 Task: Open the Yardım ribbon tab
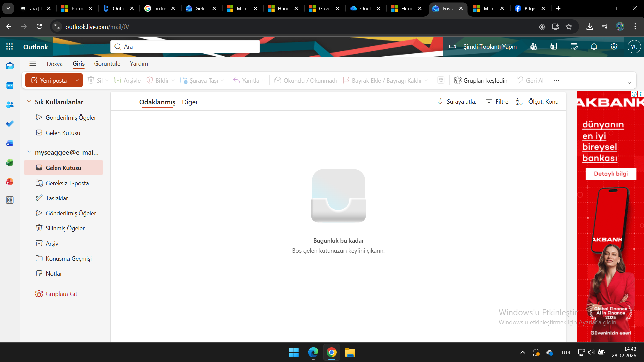[139, 64]
